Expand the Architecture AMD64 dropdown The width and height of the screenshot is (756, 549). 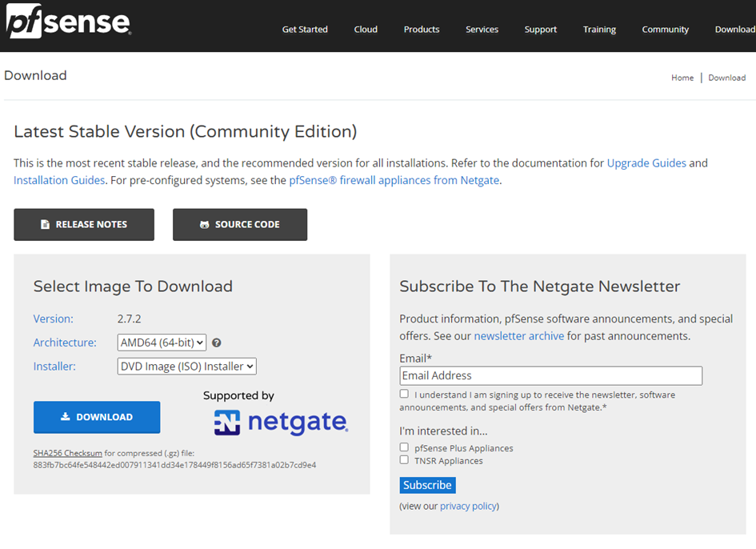162,343
